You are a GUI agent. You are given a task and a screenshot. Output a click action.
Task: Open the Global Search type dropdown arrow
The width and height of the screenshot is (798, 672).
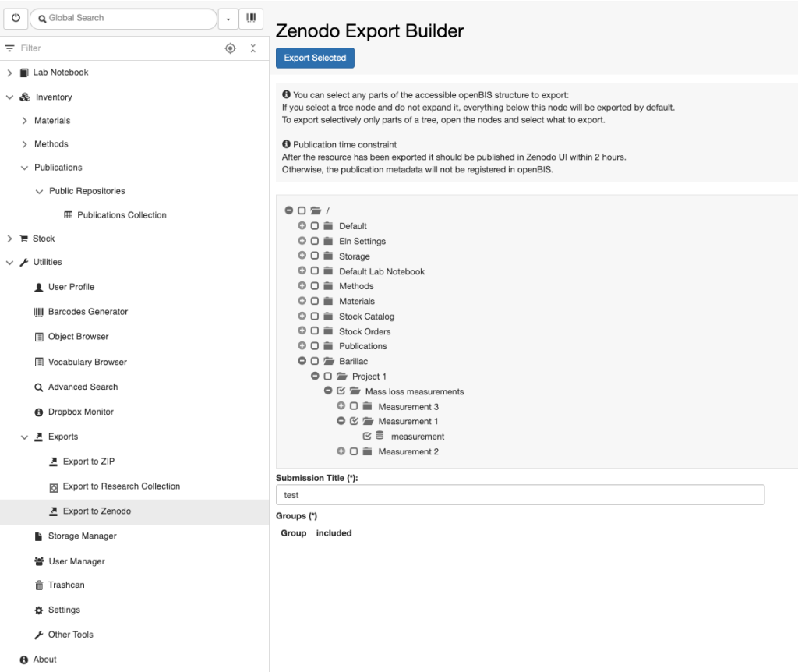[x=228, y=19]
